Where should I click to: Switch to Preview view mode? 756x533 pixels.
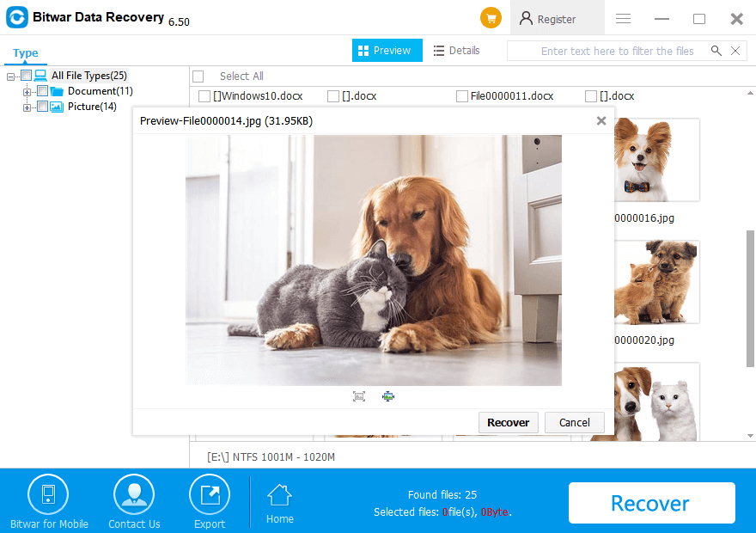[387, 50]
